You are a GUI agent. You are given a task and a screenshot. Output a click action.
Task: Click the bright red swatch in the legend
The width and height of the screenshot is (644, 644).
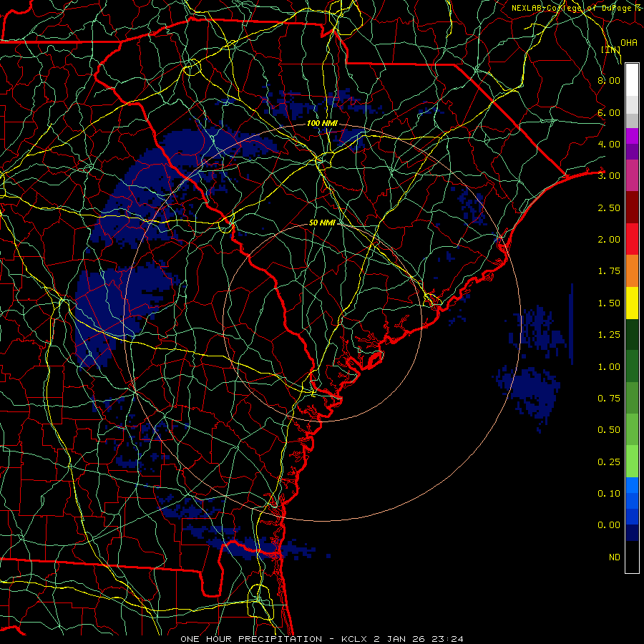coord(632,239)
